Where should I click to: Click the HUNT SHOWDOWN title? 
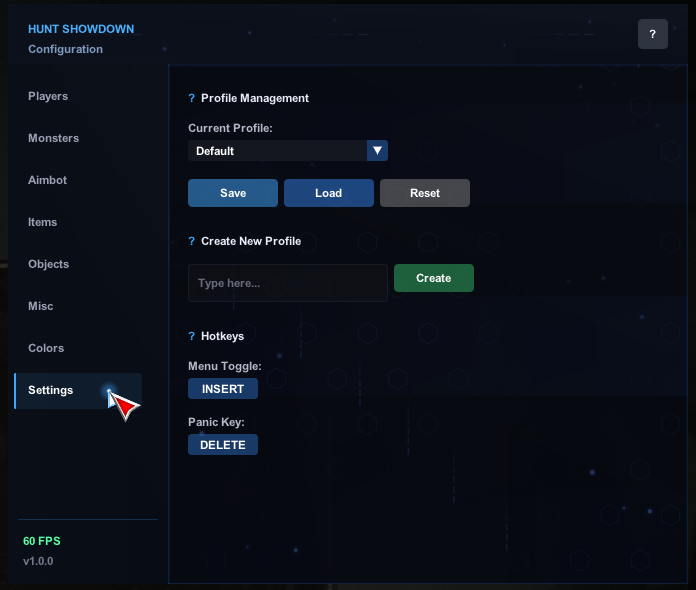[x=81, y=29]
